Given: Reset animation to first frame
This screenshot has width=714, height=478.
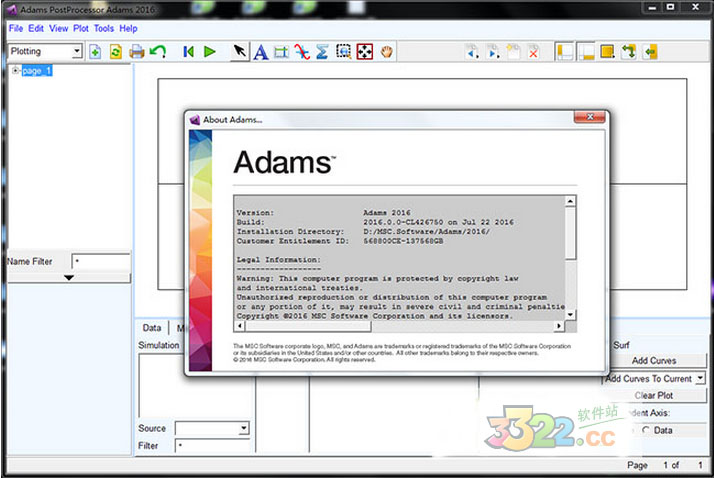Looking at the screenshot, I should [189, 51].
